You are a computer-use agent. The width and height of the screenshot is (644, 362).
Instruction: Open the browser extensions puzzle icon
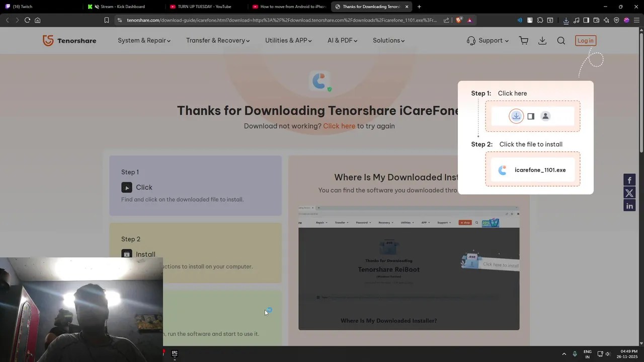pos(540,20)
